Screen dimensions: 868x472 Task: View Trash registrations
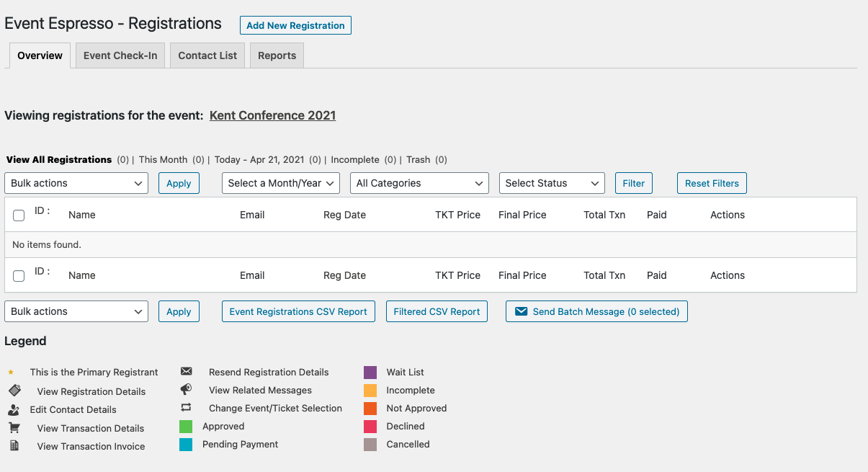coord(418,160)
